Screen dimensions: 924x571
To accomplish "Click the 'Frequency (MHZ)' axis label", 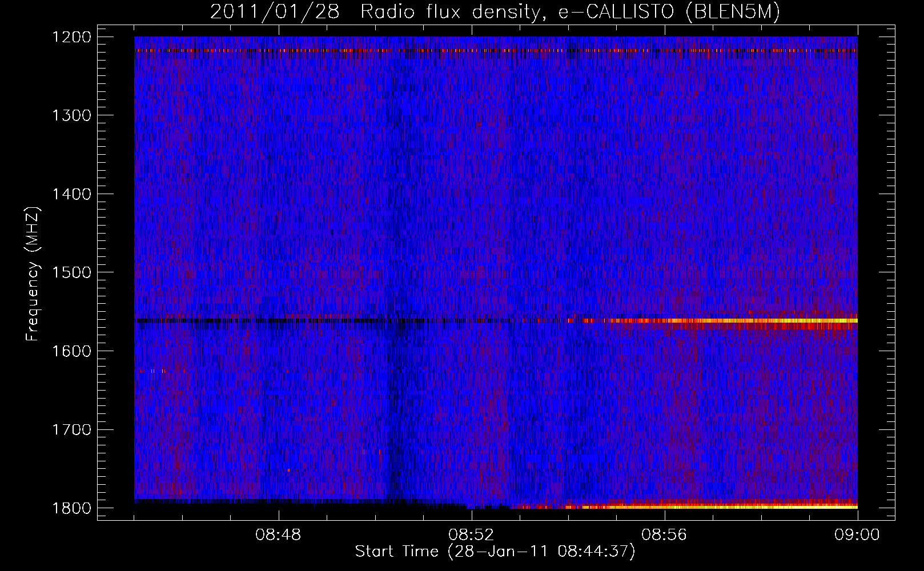I will pyautogui.click(x=33, y=274).
